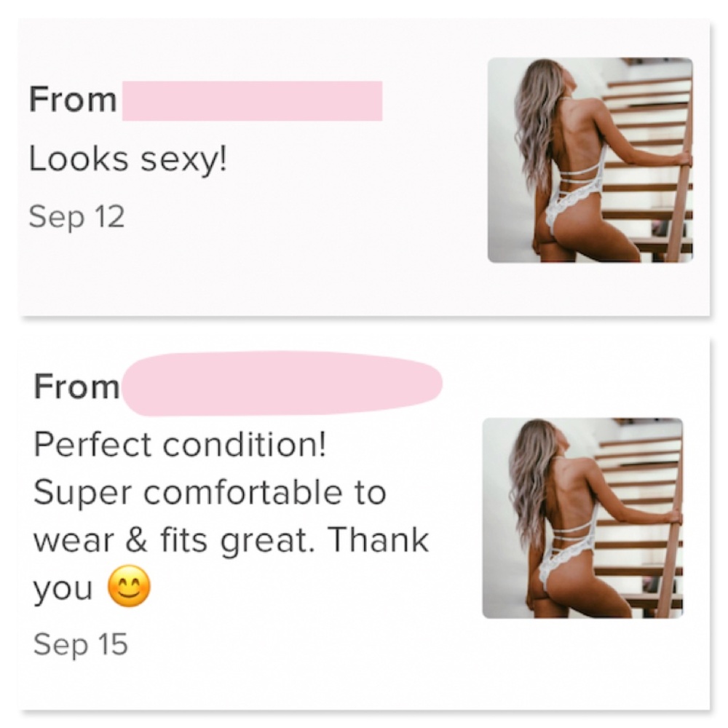Select the 'Perfect condition!' line
This screenshot has height=728, width=728.
[x=180, y=444]
